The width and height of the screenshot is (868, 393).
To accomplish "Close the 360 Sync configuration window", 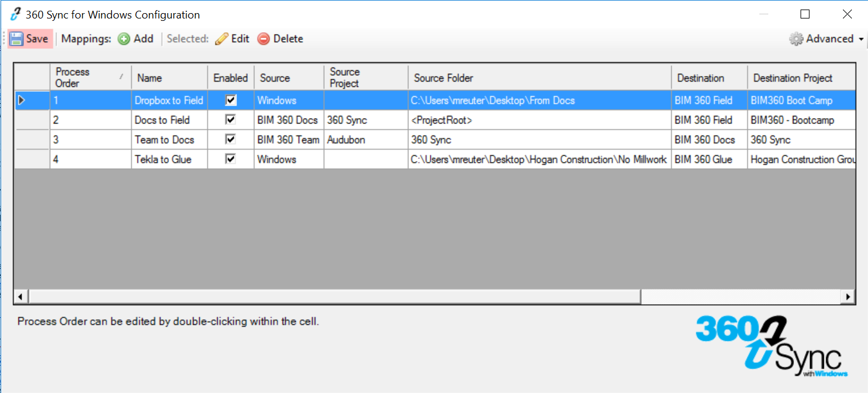I will coord(847,14).
